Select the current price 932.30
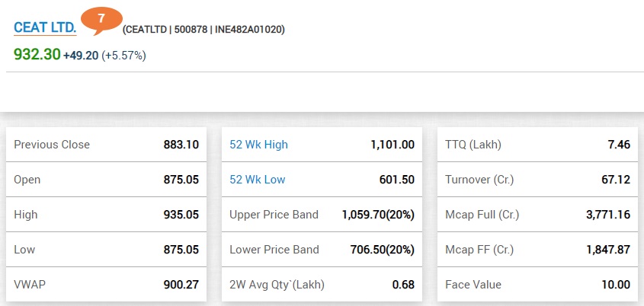The width and height of the screenshot is (644, 306). point(37,54)
